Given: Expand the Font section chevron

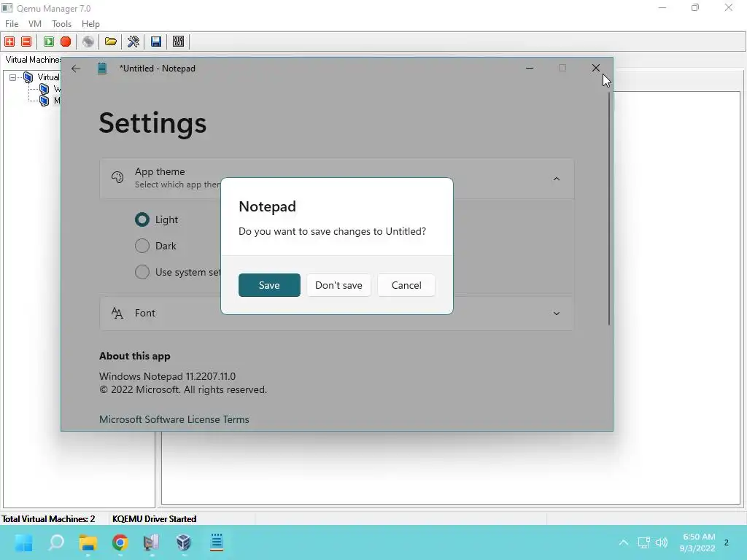Looking at the screenshot, I should pyautogui.click(x=557, y=314).
